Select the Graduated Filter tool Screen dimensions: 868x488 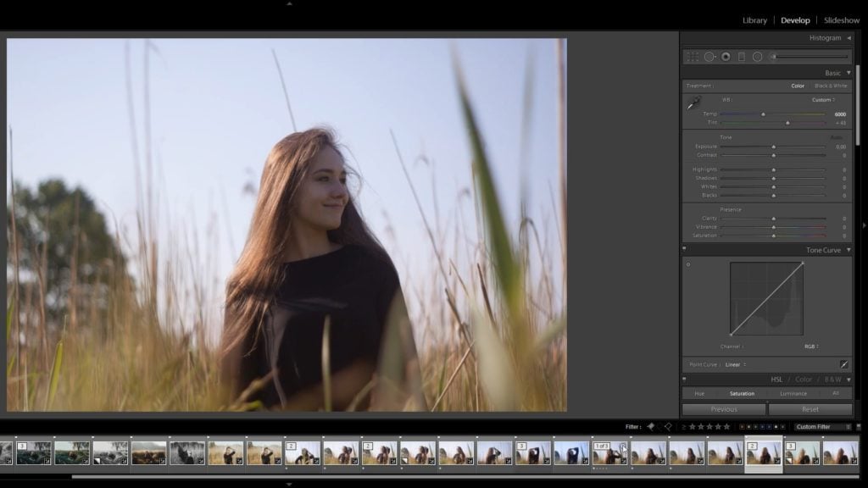[x=742, y=57]
